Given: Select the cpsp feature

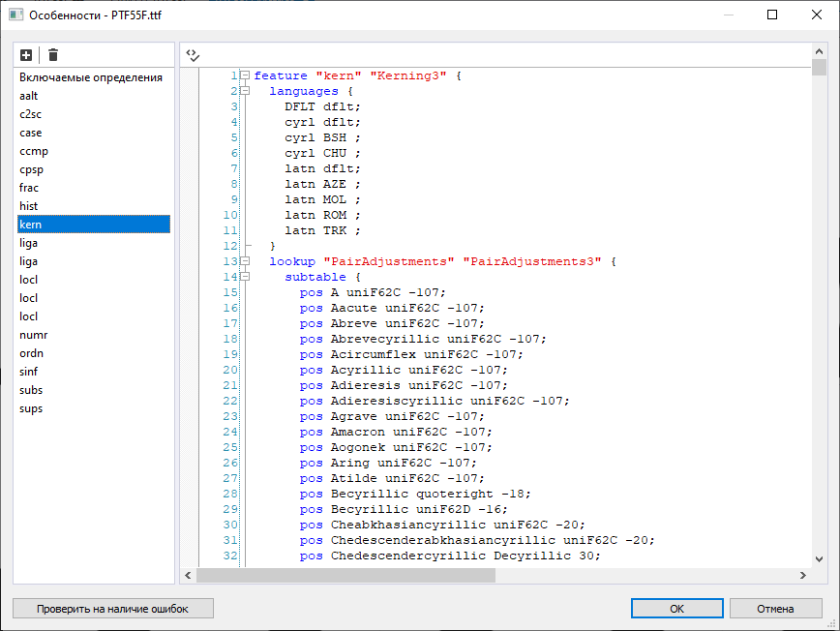Looking at the screenshot, I should [x=94, y=169].
